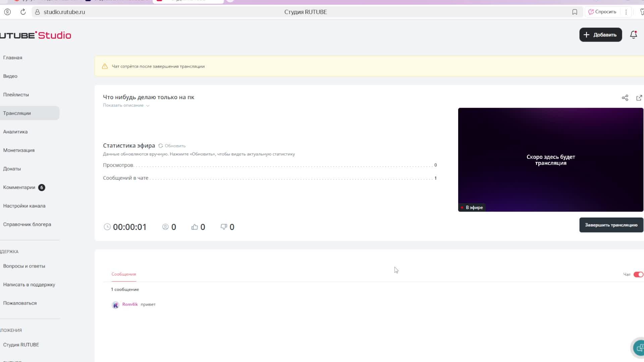Click the bookmark icon in address bar
This screenshot has width=644, height=362.
(x=575, y=12)
